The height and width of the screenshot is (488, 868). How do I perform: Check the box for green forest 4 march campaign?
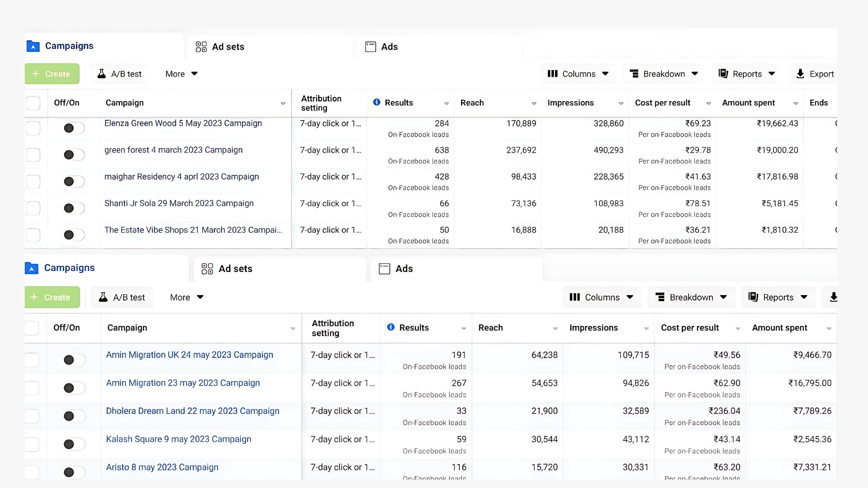[33, 155]
